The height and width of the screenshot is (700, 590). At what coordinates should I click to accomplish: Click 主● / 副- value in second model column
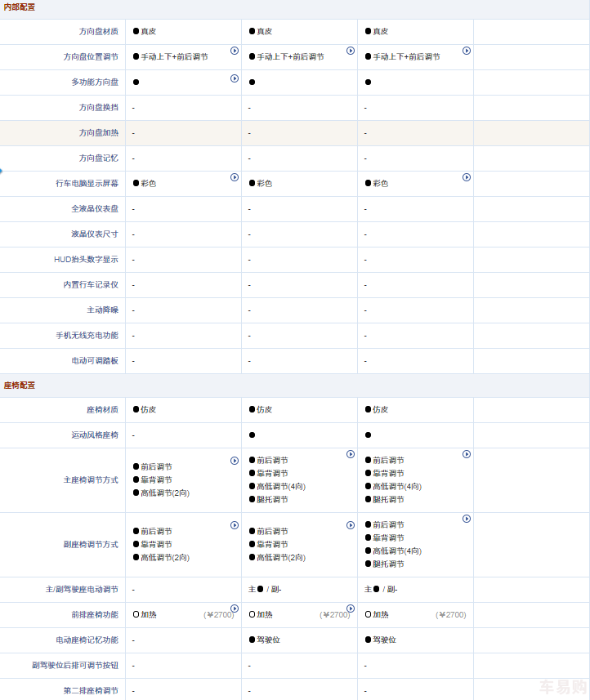(265, 589)
